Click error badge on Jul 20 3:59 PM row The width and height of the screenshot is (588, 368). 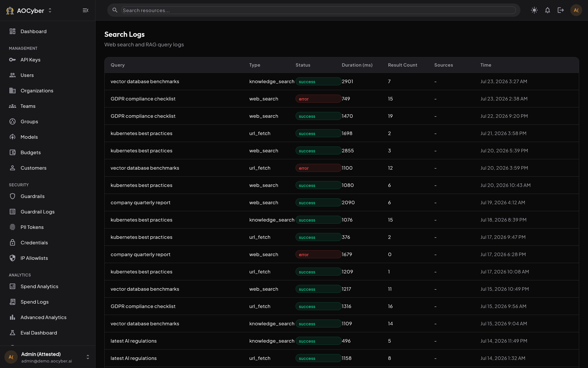tap(318, 168)
